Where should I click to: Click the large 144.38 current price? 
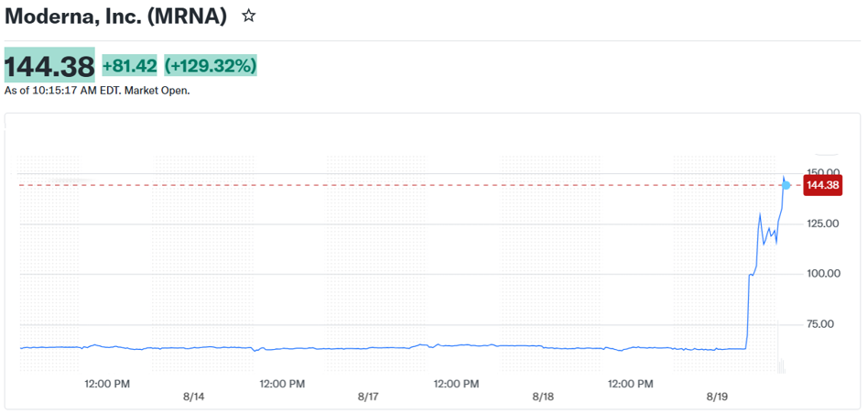(x=49, y=67)
